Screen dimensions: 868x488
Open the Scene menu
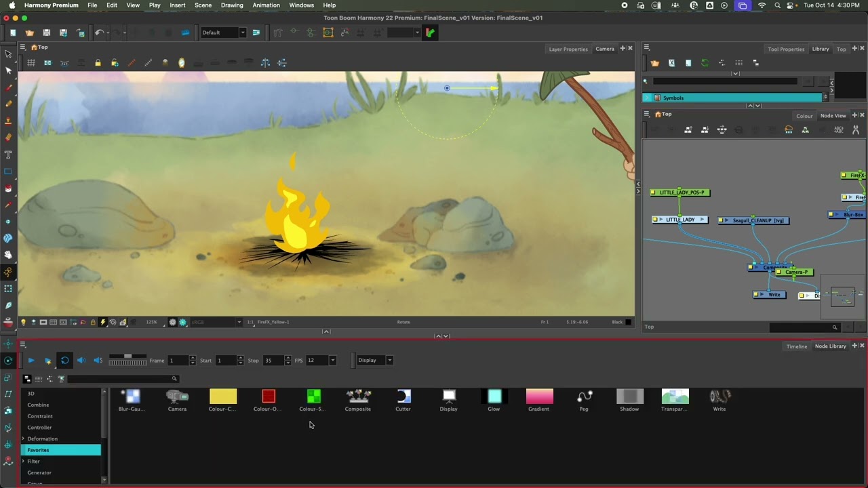(203, 5)
